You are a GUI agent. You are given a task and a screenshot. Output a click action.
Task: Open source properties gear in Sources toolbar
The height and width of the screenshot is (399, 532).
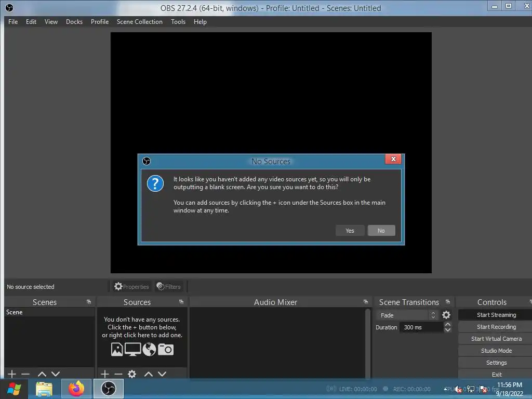point(132,374)
